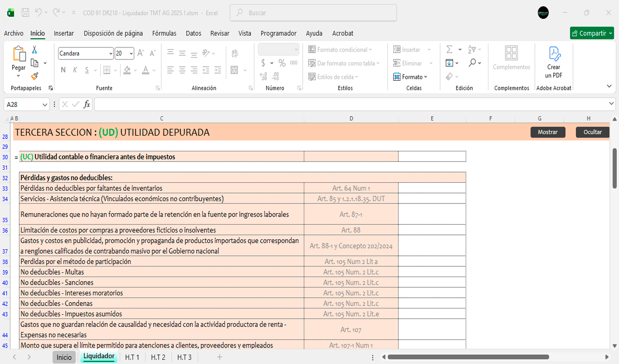
Task: Expand the Name Box dropdown arrow
Action: pos(45,104)
